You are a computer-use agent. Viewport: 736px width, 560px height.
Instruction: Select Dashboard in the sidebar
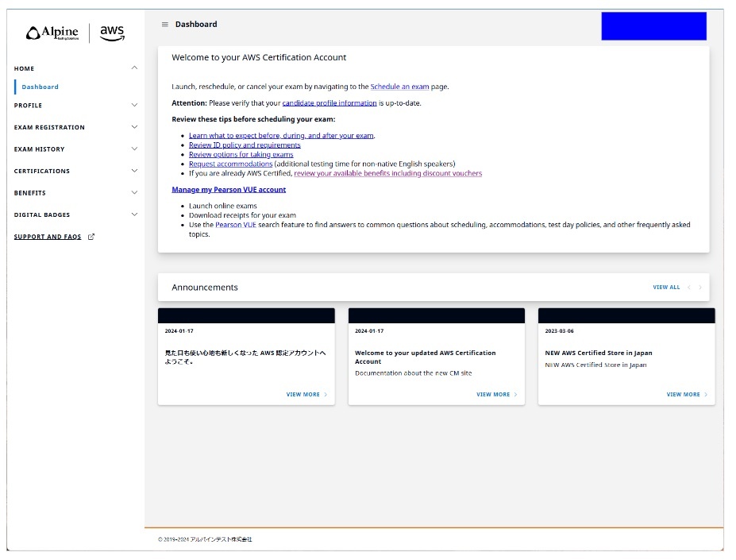(40, 87)
